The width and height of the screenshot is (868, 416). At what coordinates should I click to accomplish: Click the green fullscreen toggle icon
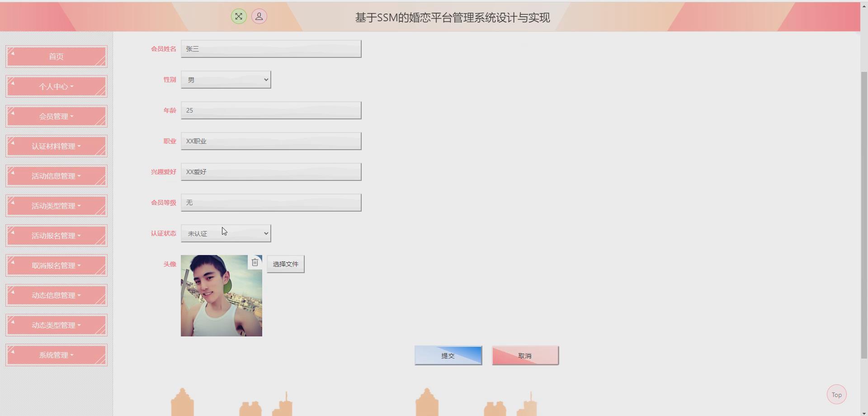[239, 17]
